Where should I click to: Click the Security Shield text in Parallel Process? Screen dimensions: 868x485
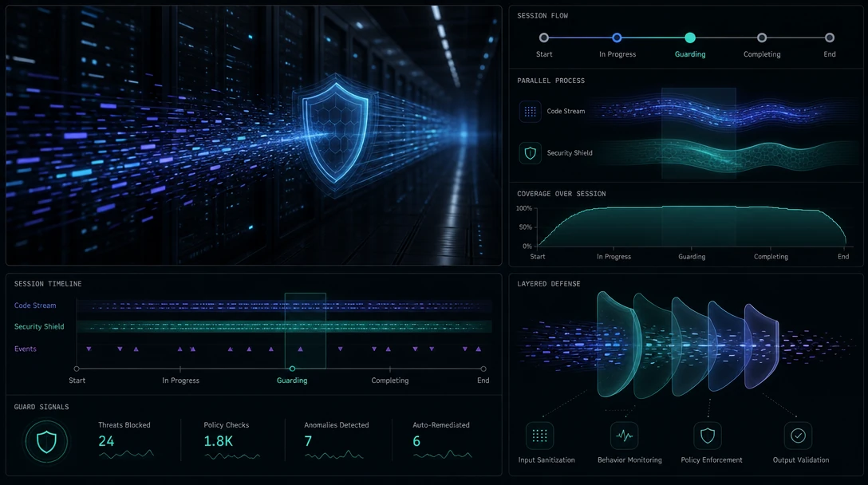[570, 153]
